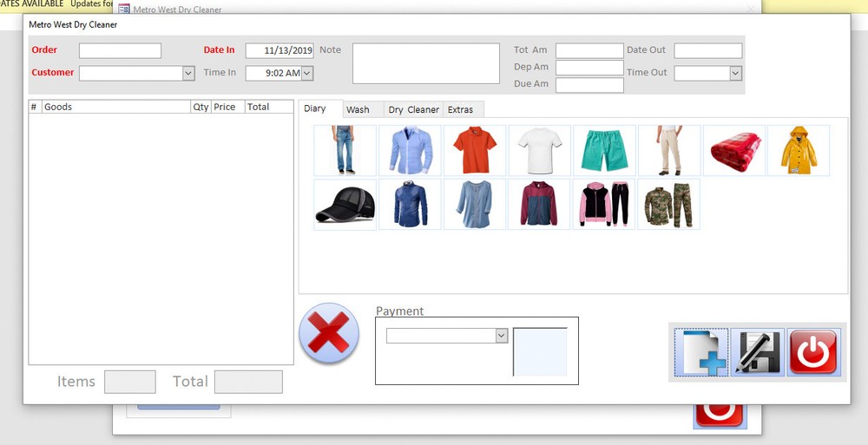Pick the dark blue denim shirt item

(x=410, y=204)
